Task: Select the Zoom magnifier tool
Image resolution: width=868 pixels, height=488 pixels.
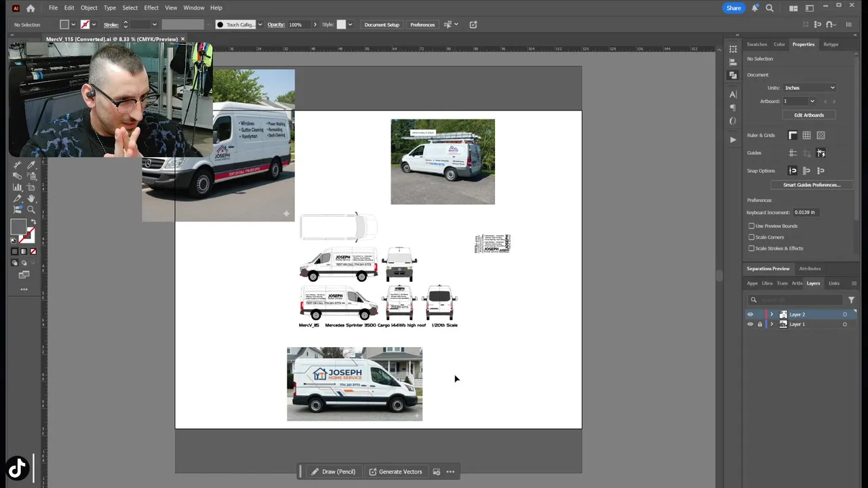Action: pos(31,209)
